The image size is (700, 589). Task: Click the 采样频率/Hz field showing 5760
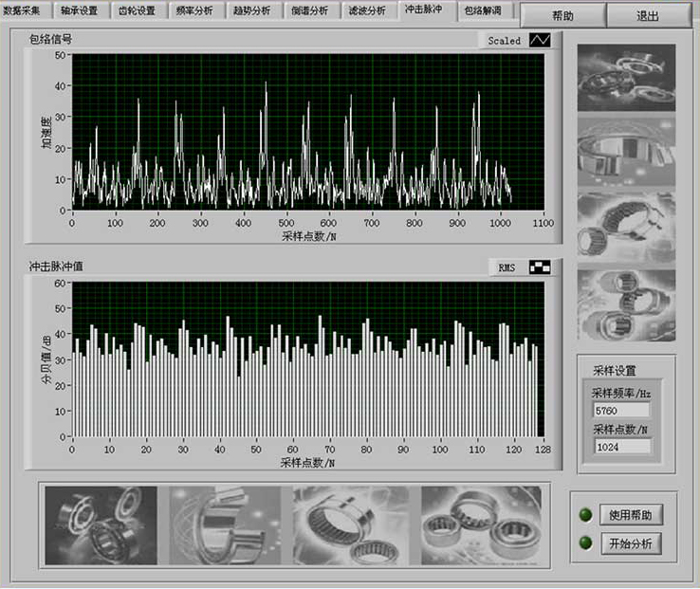click(x=621, y=411)
